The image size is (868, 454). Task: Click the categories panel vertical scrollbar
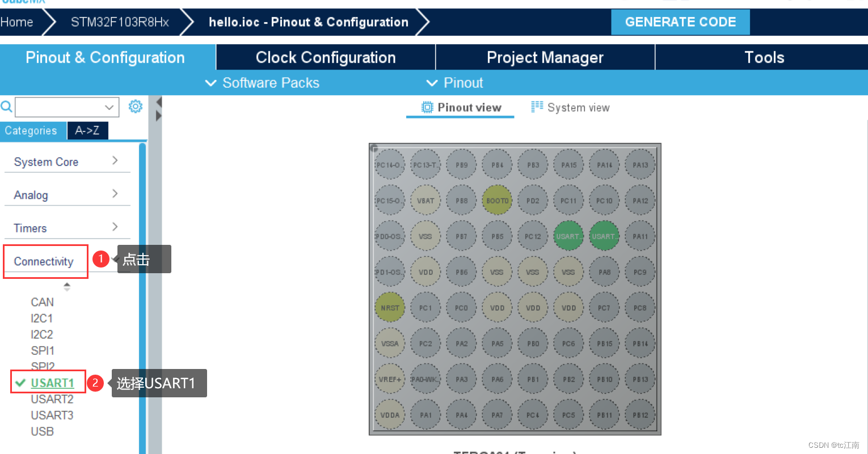point(142,298)
